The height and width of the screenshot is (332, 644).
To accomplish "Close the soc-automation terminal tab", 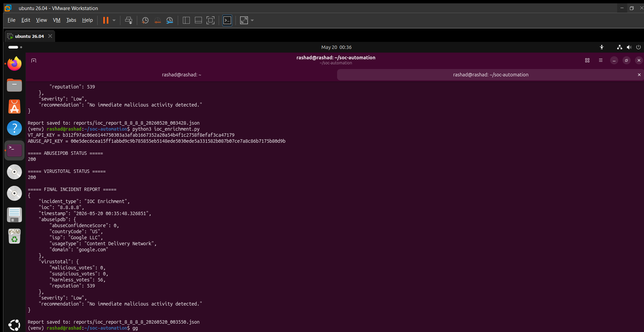I will point(639,75).
